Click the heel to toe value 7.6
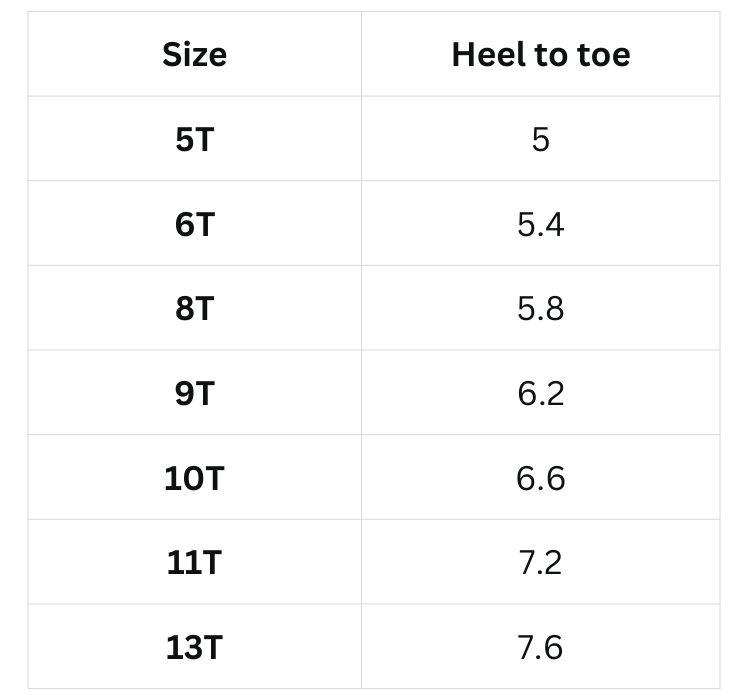Image resolution: width=740 pixels, height=700 pixels. 540,647
